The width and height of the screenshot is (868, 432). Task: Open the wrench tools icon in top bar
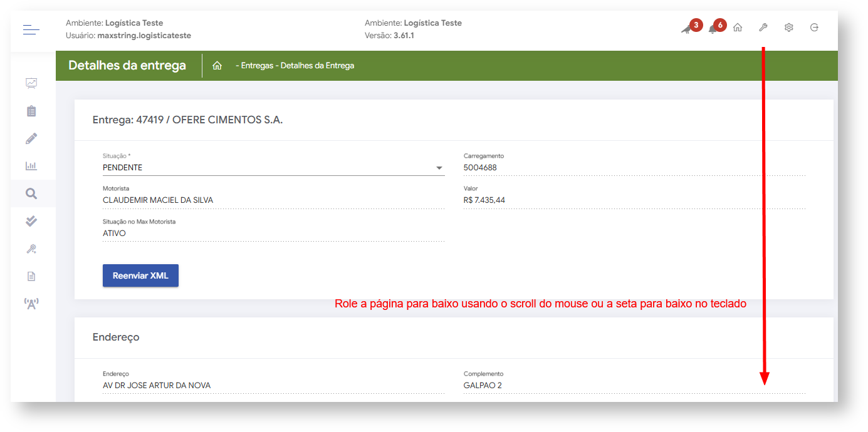(763, 28)
